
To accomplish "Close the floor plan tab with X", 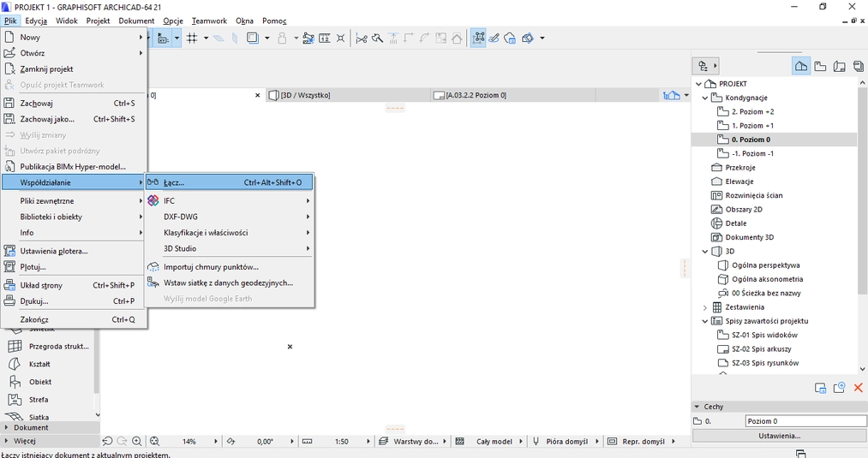I will click(257, 95).
